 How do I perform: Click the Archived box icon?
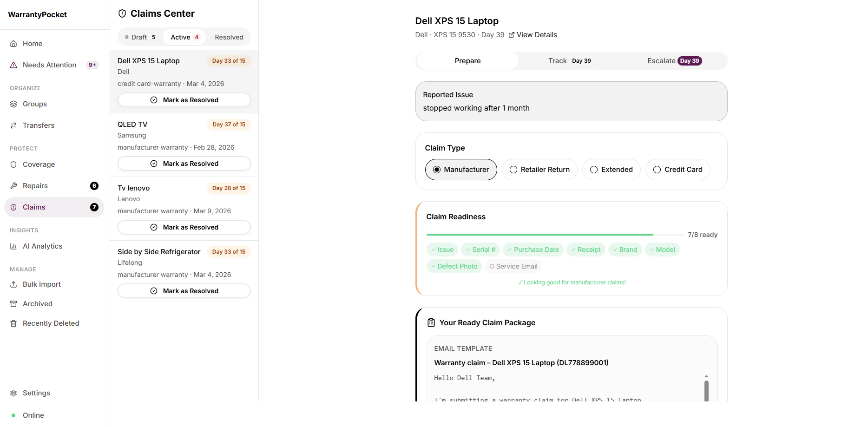(13, 304)
